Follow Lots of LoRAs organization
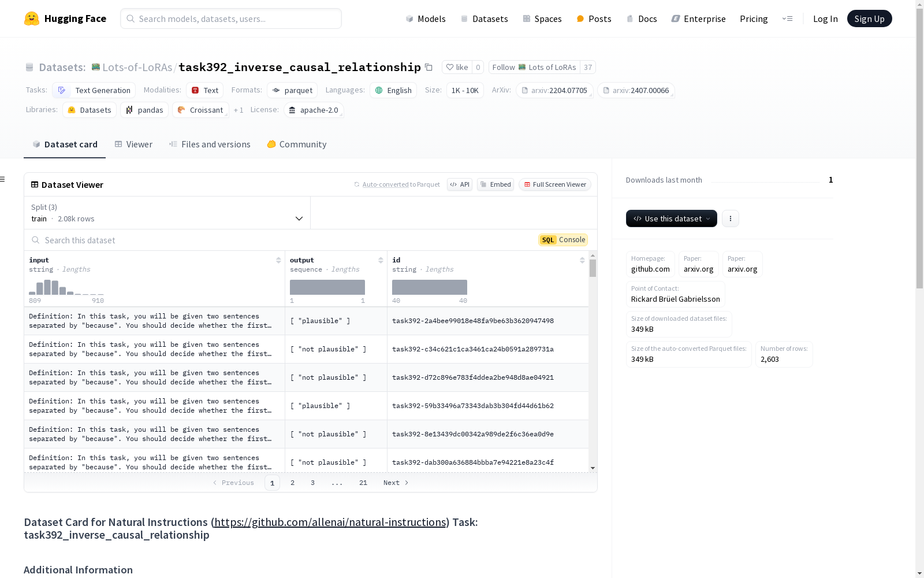Screen dimensions: 924x578 [534, 67]
